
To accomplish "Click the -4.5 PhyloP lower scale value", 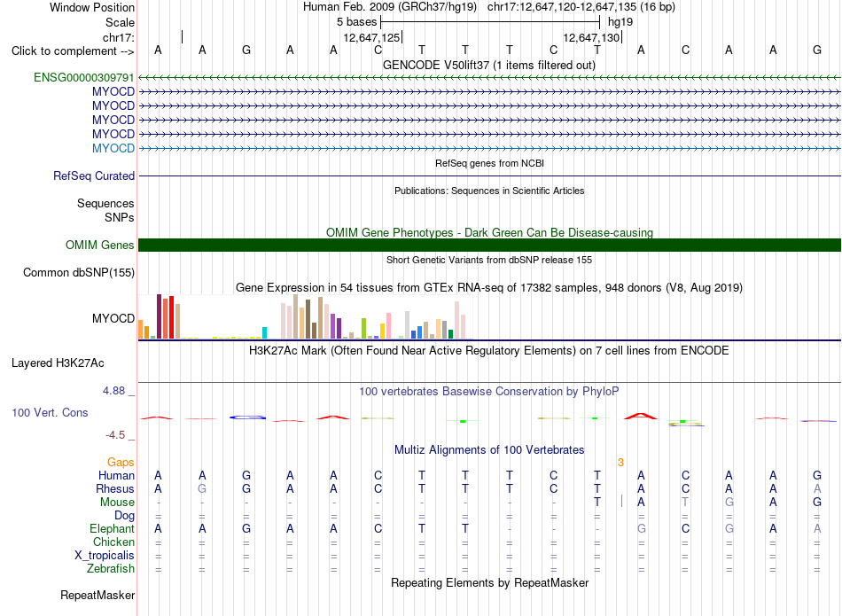I will point(115,435).
